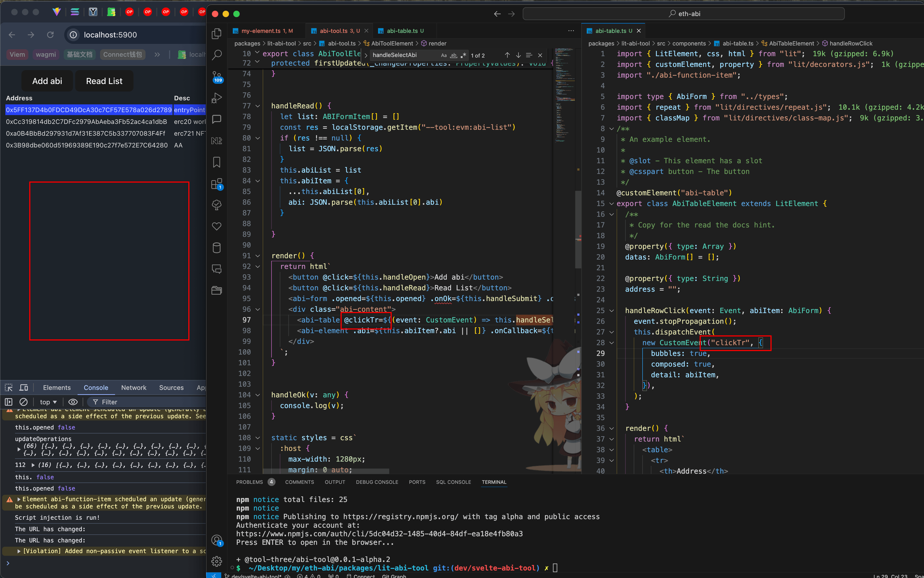Open live expression eye icon in console
924x578 pixels.
point(72,402)
